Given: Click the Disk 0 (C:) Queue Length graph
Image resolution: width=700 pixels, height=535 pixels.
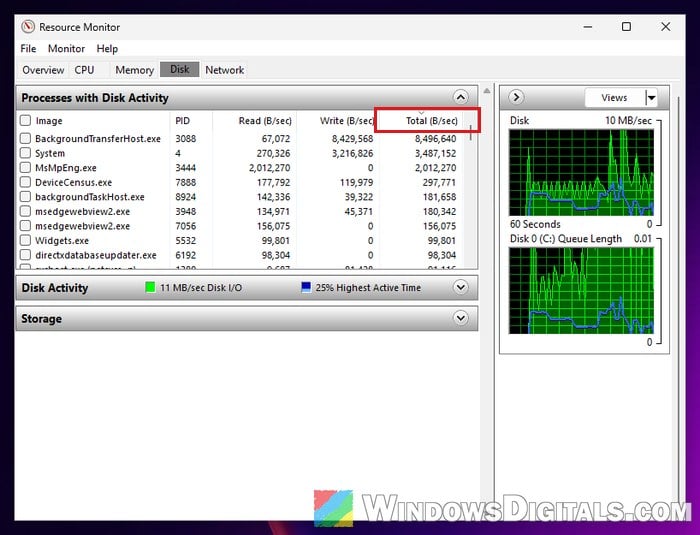Looking at the screenshot, I should pyautogui.click(x=581, y=290).
